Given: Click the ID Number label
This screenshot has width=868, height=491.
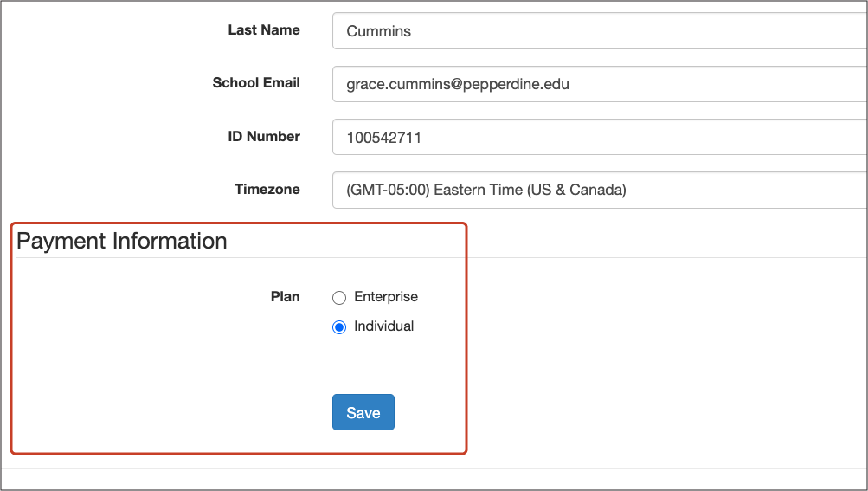Looking at the screenshot, I should 264,136.
